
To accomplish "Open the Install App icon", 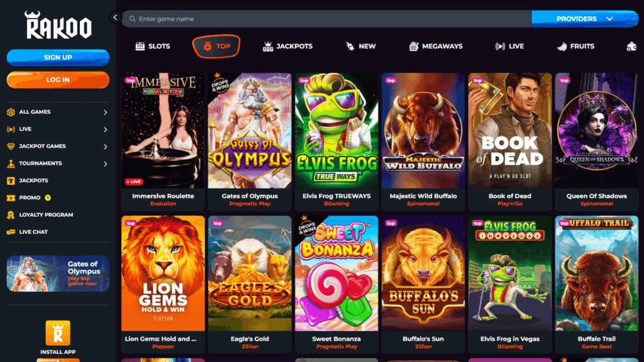I will click(x=58, y=333).
